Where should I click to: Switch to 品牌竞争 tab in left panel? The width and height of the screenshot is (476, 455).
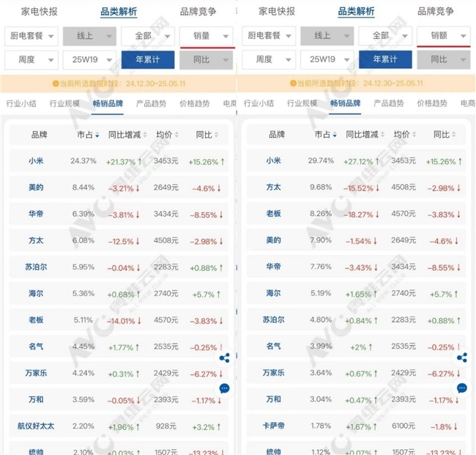(198, 12)
